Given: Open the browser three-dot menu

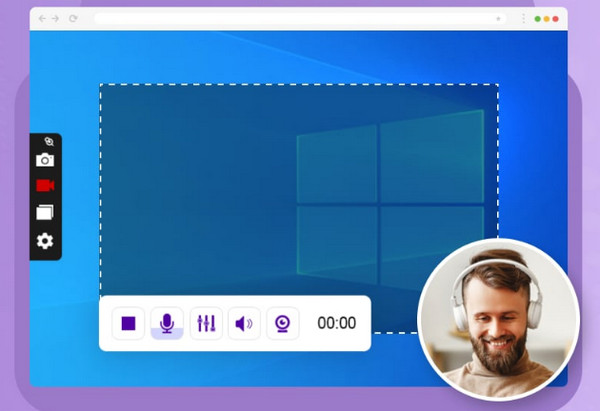Looking at the screenshot, I should [x=523, y=18].
